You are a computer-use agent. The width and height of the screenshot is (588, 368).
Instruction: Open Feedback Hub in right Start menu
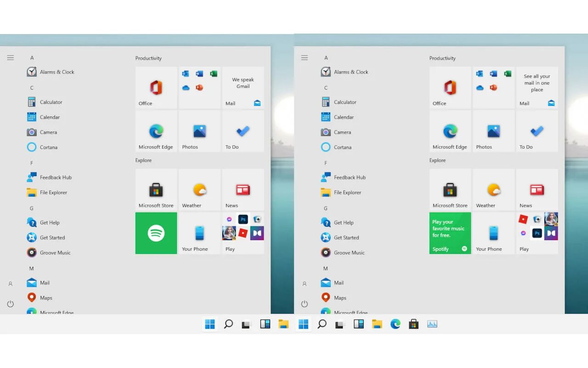(x=343, y=177)
